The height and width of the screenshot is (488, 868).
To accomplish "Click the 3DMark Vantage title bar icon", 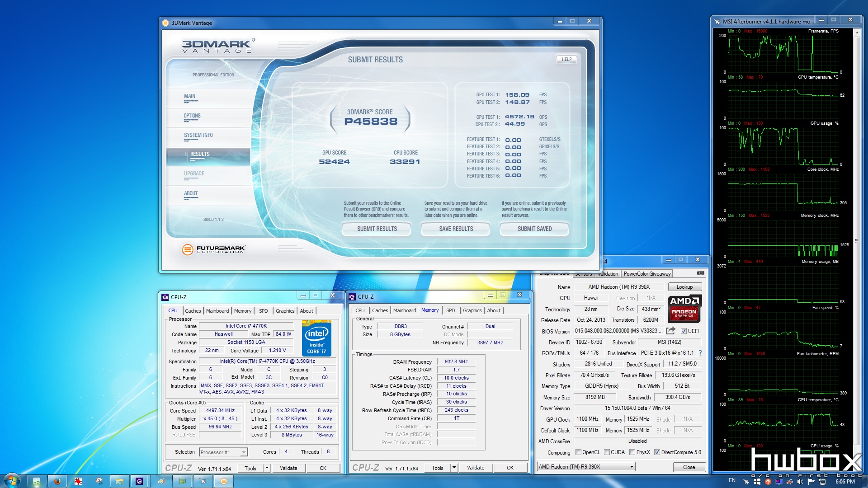I will (165, 23).
